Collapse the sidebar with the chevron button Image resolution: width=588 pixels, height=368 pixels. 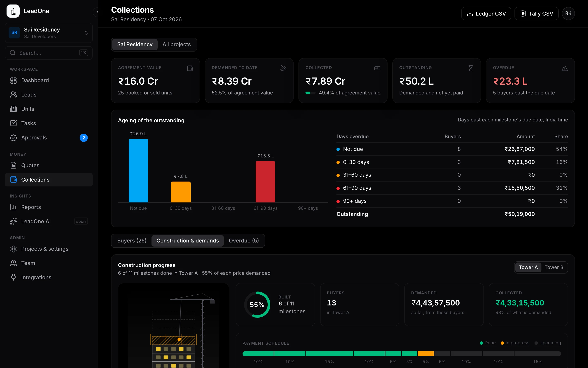point(97,12)
